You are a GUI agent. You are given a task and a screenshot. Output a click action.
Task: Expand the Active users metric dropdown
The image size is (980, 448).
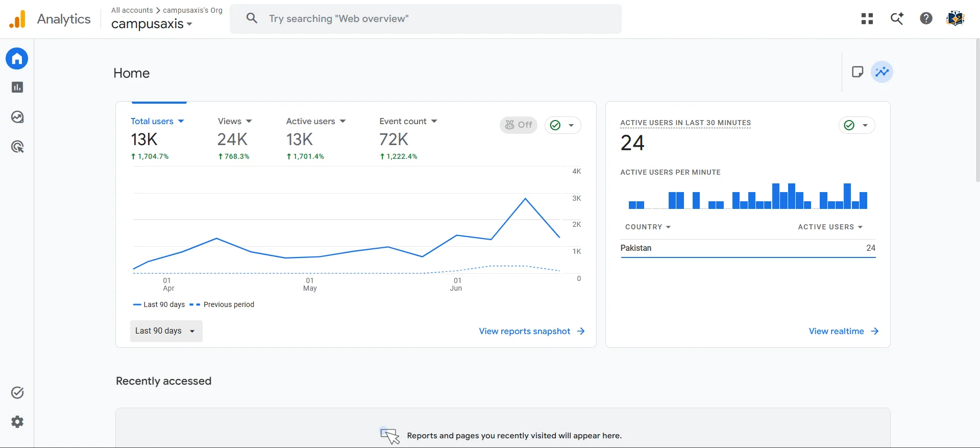pyautogui.click(x=316, y=121)
